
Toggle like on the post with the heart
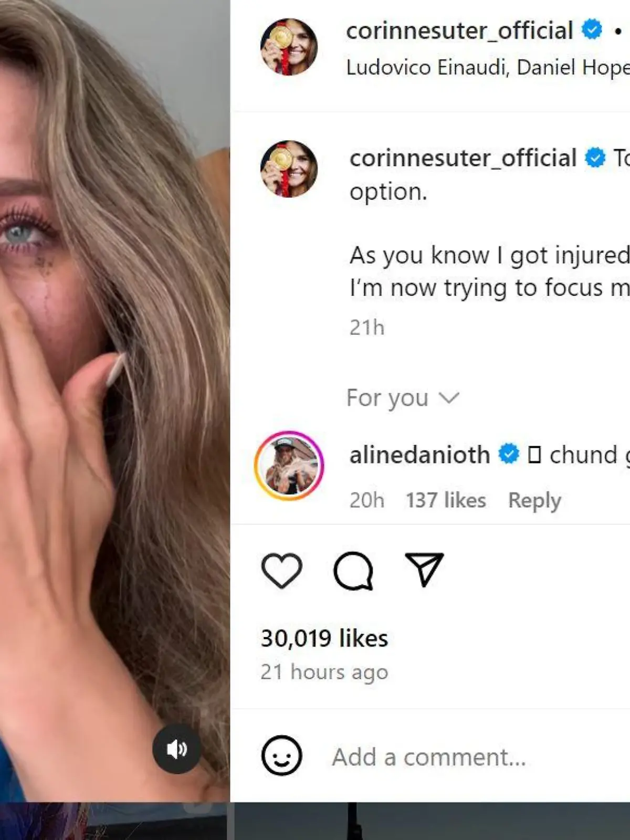(x=282, y=572)
